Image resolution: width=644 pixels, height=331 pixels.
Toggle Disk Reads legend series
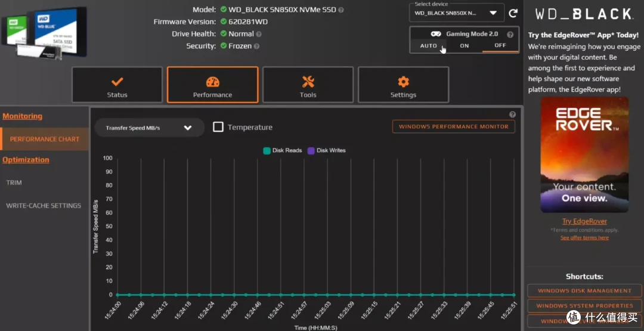point(283,151)
